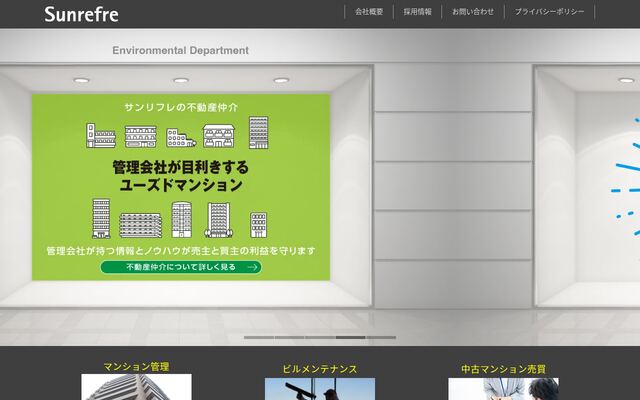The width and height of the screenshot is (640, 400).
Task: Click the first building icon in top row
Action: 101,136
